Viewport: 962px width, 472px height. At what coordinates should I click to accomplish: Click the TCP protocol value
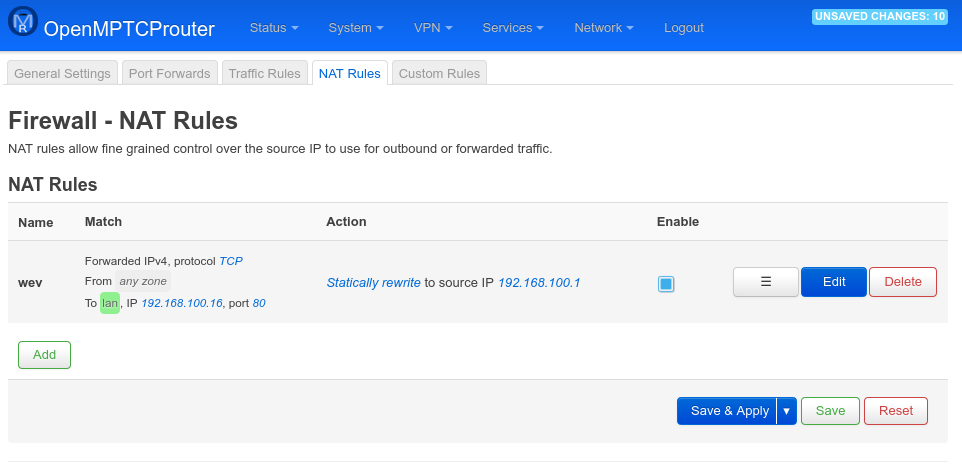(x=231, y=261)
